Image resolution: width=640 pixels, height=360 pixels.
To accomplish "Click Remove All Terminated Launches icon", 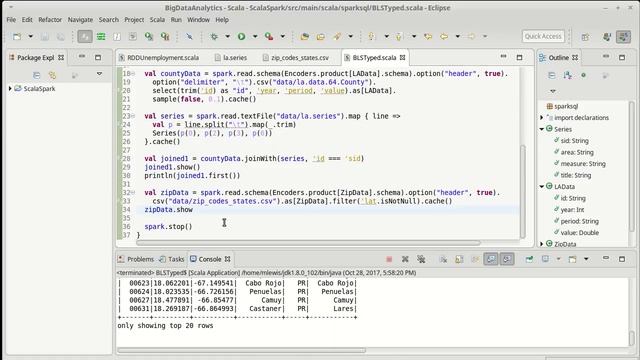I will pos(421,259).
